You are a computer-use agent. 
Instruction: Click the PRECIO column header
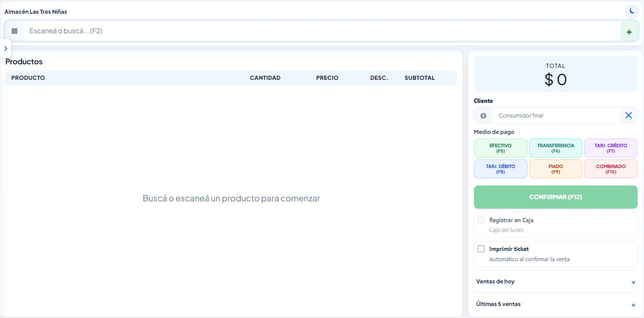(x=327, y=78)
